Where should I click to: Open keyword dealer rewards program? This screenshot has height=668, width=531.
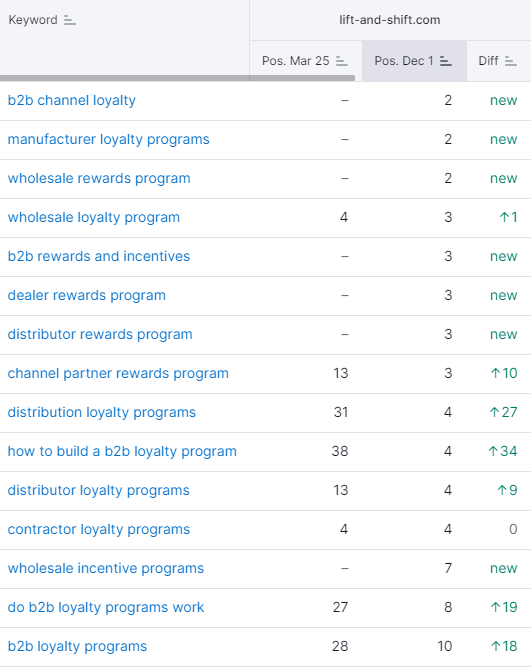tap(87, 295)
